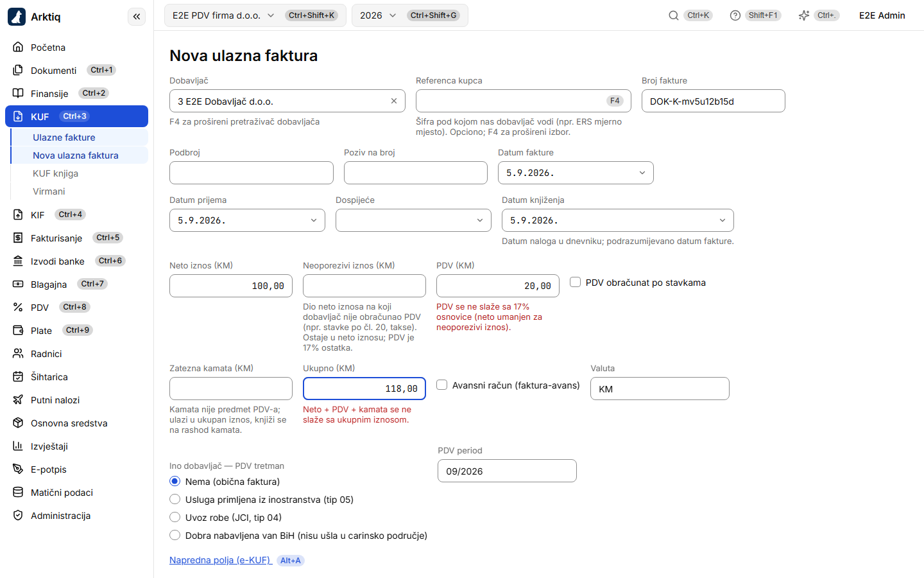Open the 2026 year selector dropdown
This screenshot has width=924, height=578.
tap(409, 15)
